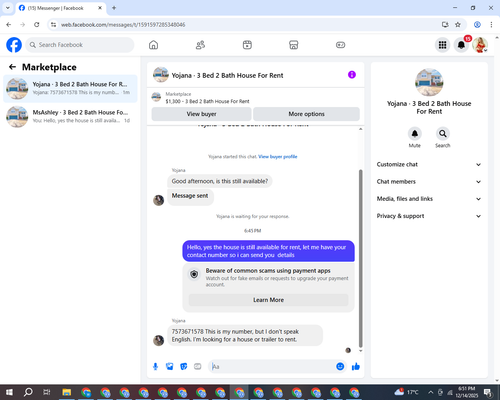This screenshot has height=400, width=500.
Task: Attach a photo using the image icon
Action: pos(170,367)
